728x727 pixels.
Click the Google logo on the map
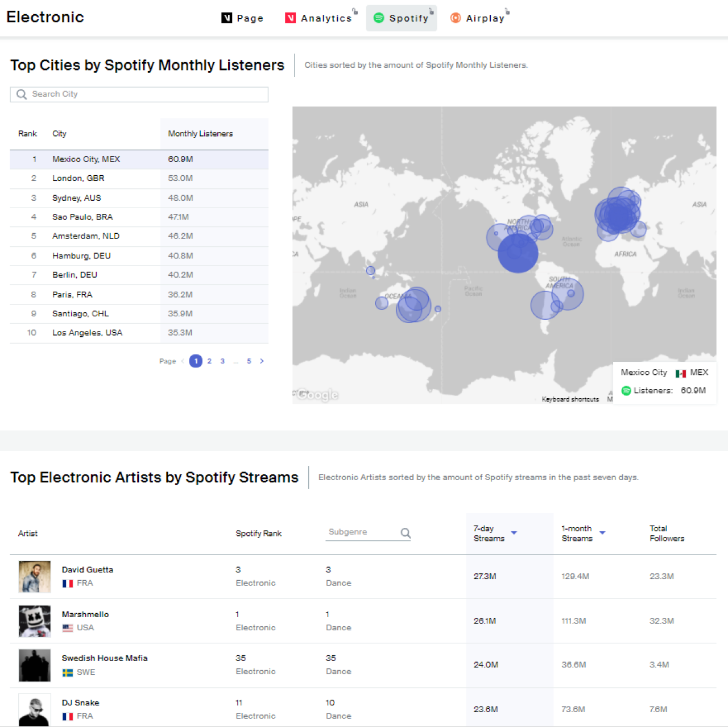[x=317, y=394]
